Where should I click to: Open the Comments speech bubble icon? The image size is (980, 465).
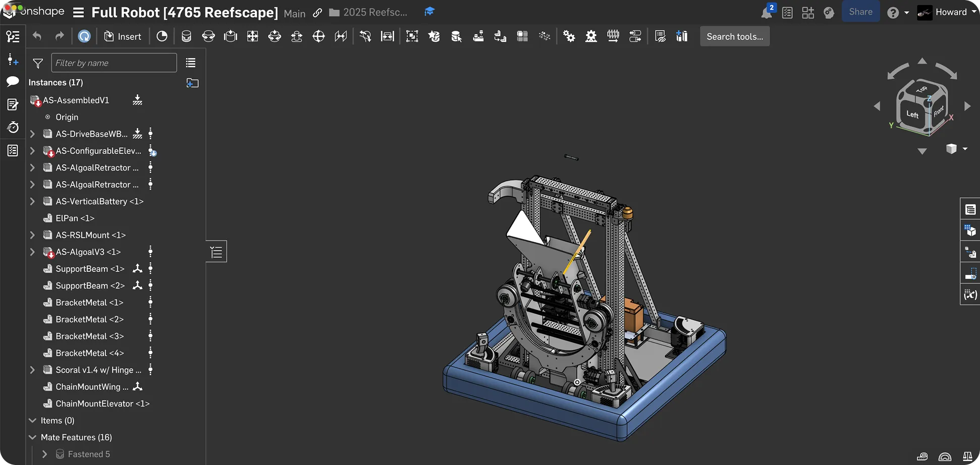pyautogui.click(x=13, y=82)
